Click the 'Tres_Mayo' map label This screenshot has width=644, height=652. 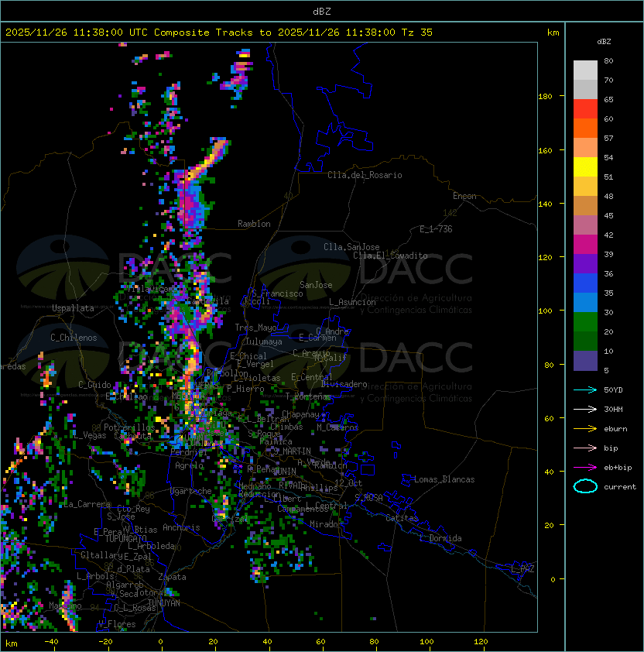255,328
